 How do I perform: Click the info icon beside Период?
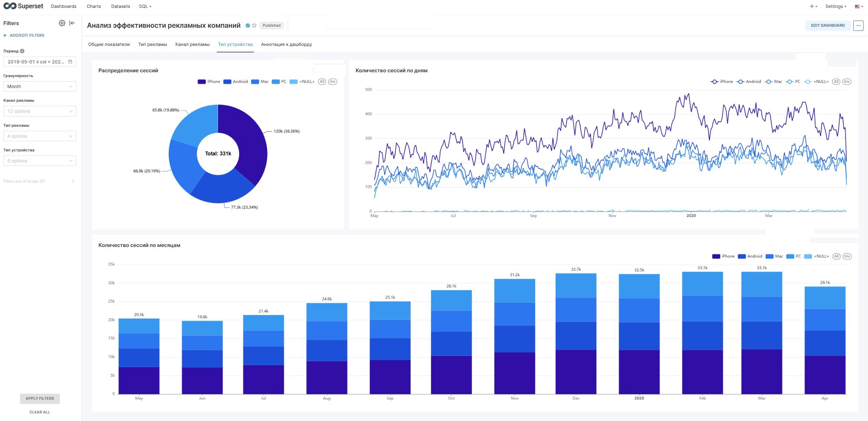pyautogui.click(x=22, y=51)
